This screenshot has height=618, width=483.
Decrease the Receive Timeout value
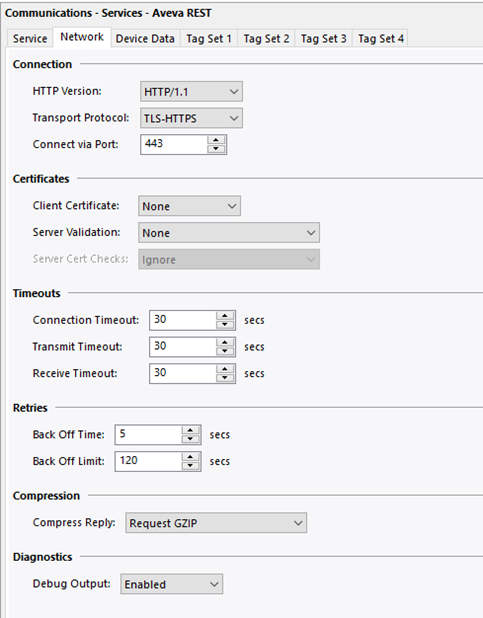pyautogui.click(x=225, y=378)
